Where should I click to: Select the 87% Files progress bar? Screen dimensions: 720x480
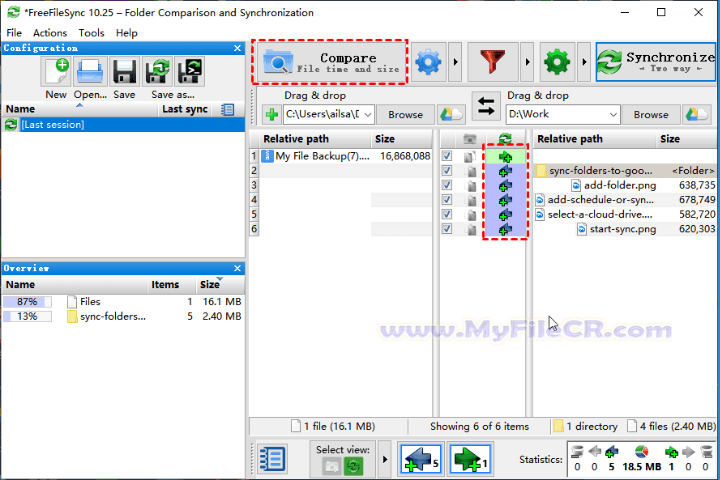click(x=27, y=302)
